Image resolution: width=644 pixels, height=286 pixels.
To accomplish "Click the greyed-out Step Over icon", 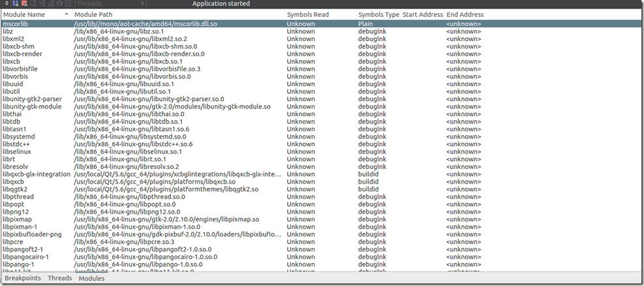I will 33,3.
